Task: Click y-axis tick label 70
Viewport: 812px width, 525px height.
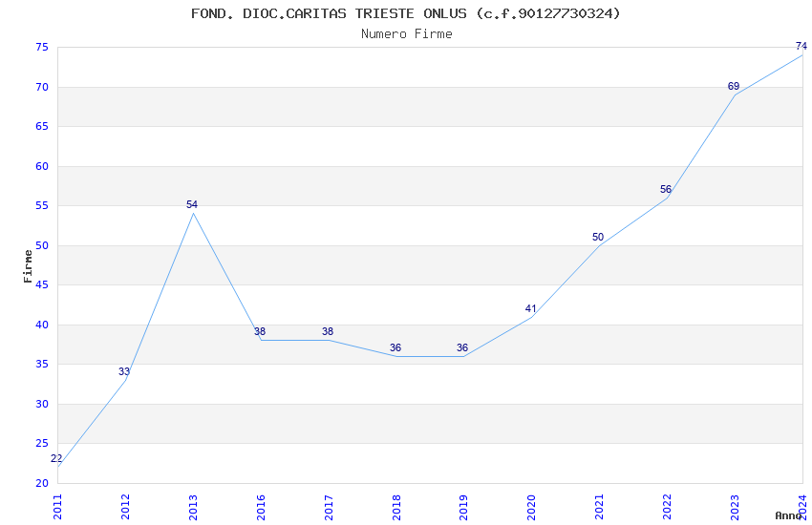Action: point(42,87)
